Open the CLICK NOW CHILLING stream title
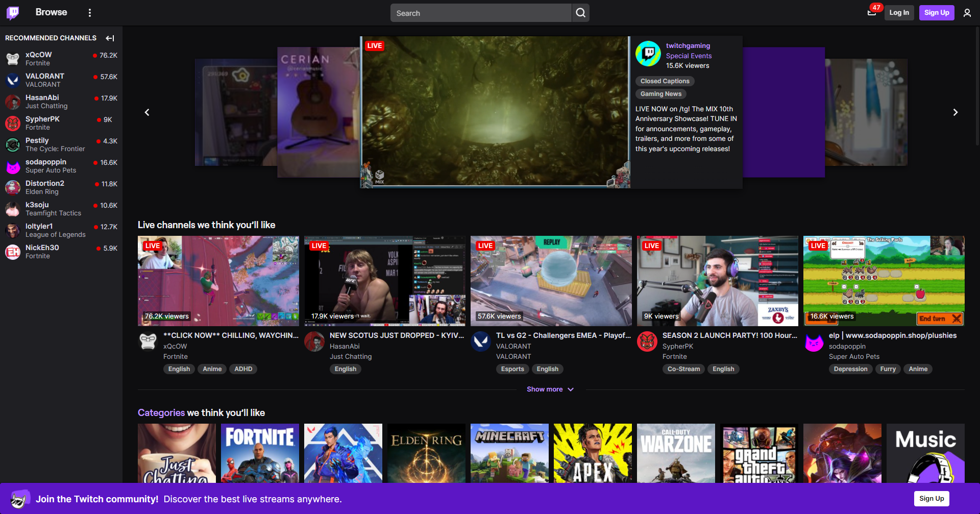The width and height of the screenshot is (980, 514). click(231, 335)
